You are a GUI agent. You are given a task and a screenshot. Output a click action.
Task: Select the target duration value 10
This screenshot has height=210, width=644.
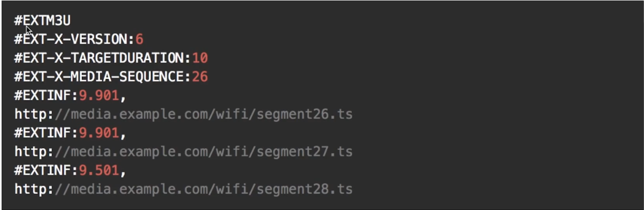click(200, 58)
